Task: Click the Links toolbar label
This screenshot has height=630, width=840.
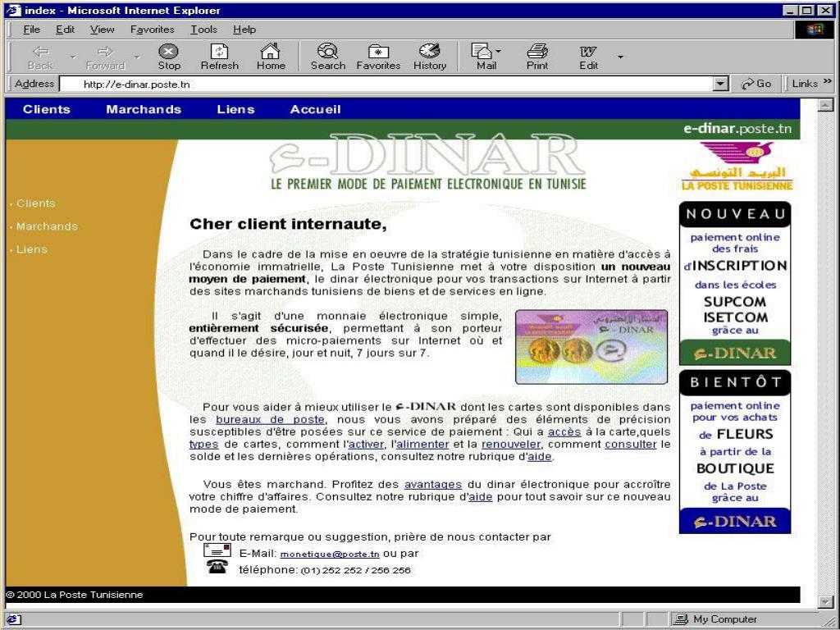Action: click(805, 84)
